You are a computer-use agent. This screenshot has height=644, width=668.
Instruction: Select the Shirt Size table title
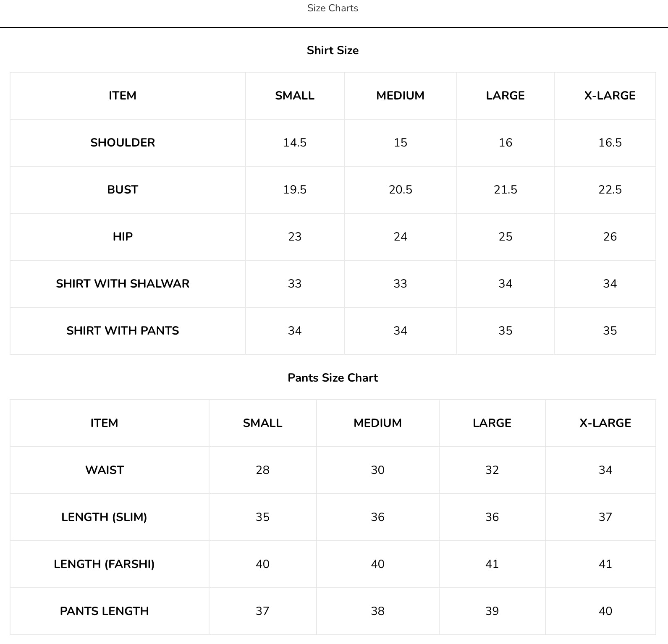(x=333, y=50)
